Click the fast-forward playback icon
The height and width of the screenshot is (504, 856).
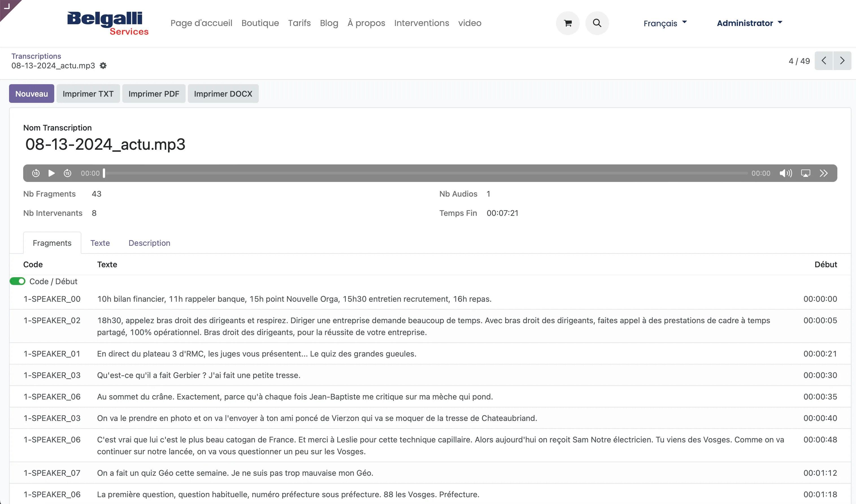pyautogui.click(x=67, y=173)
